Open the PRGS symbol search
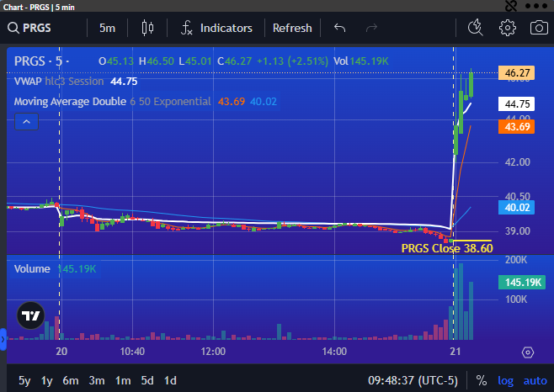Viewport: 554px width, 392px height. pos(29,28)
